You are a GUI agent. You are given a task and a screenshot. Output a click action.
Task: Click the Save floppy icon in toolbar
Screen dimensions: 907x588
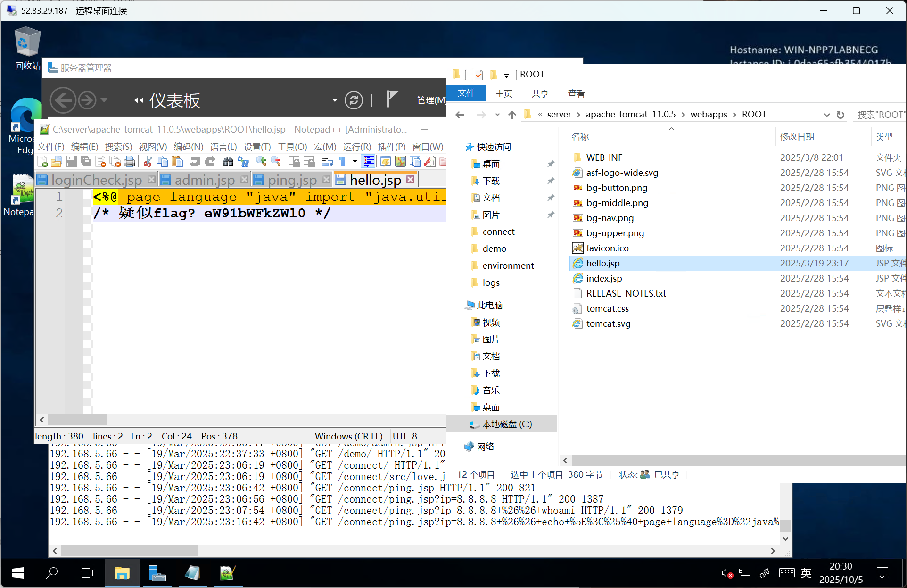pos(71,162)
